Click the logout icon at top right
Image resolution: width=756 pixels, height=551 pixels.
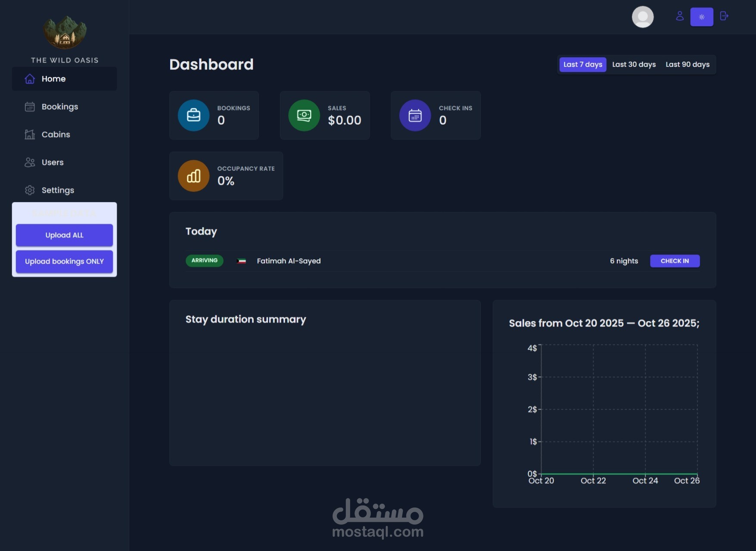click(x=724, y=16)
